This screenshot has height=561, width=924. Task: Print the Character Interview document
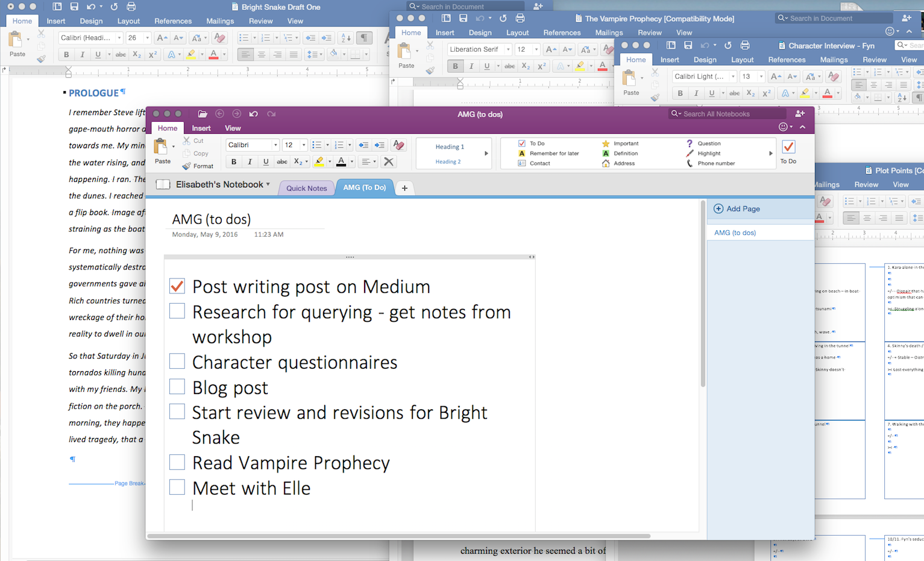click(x=745, y=45)
